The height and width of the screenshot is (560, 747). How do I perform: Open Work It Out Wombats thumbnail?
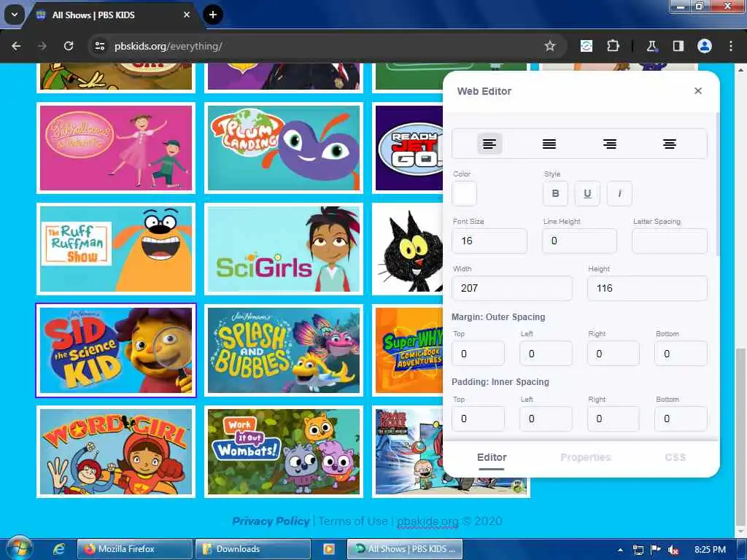point(284,451)
